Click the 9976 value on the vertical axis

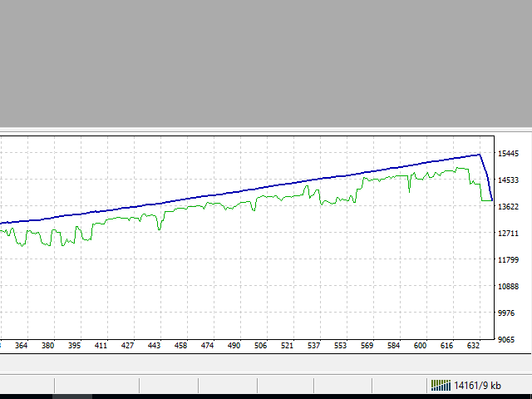509,313
